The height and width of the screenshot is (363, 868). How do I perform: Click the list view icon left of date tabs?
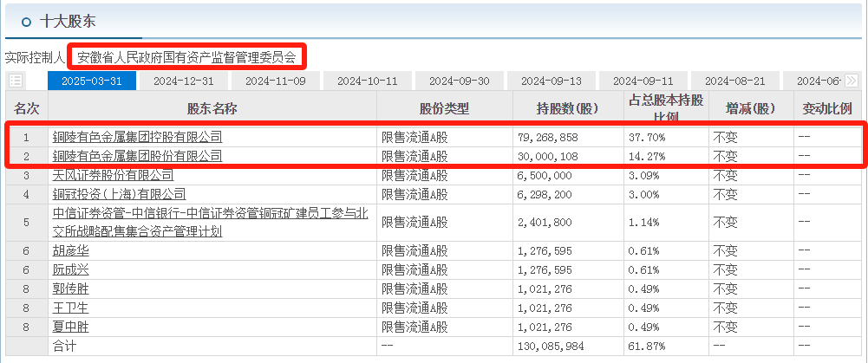pos(16,81)
